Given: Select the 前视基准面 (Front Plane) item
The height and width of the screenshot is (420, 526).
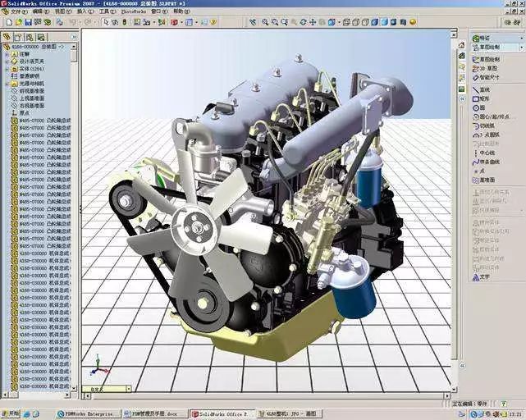Looking at the screenshot, I should coord(28,91).
